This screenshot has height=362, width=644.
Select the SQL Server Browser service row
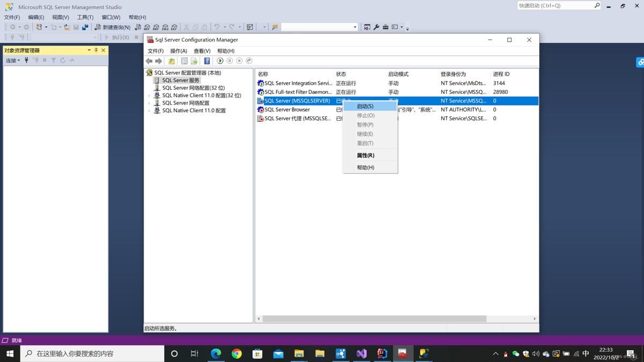pyautogui.click(x=287, y=109)
